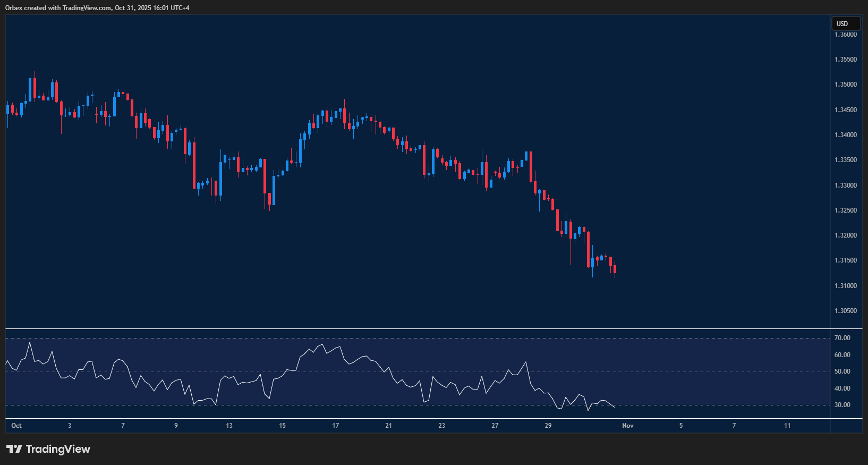Viewport: 868px width, 465px height.
Task: Click the highest RSI peak near Oct start
Action: tap(30, 343)
